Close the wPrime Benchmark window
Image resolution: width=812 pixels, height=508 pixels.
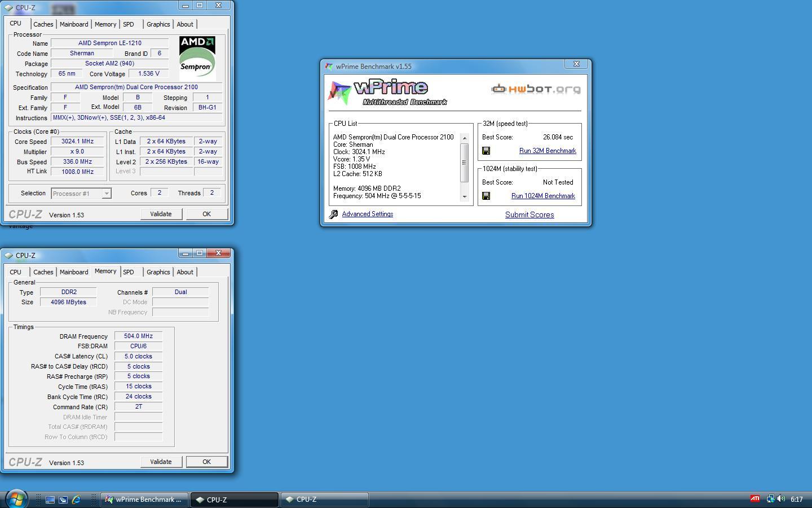[x=576, y=64]
